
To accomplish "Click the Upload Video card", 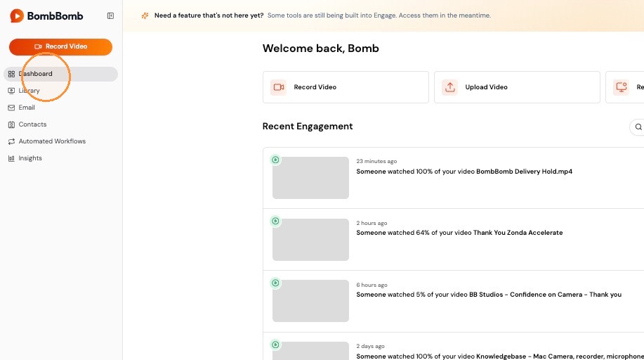I will click(x=517, y=87).
